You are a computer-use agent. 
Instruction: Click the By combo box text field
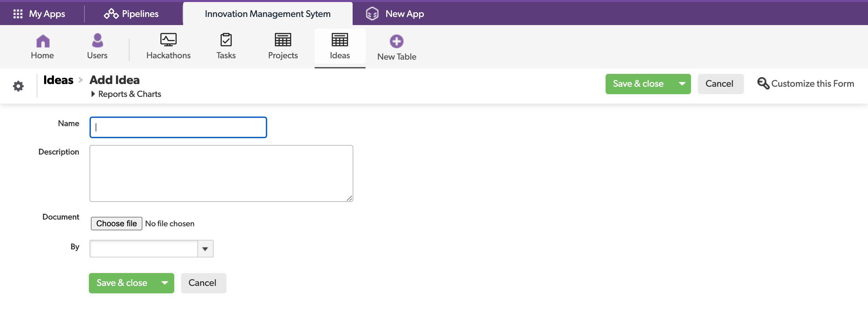(143, 249)
